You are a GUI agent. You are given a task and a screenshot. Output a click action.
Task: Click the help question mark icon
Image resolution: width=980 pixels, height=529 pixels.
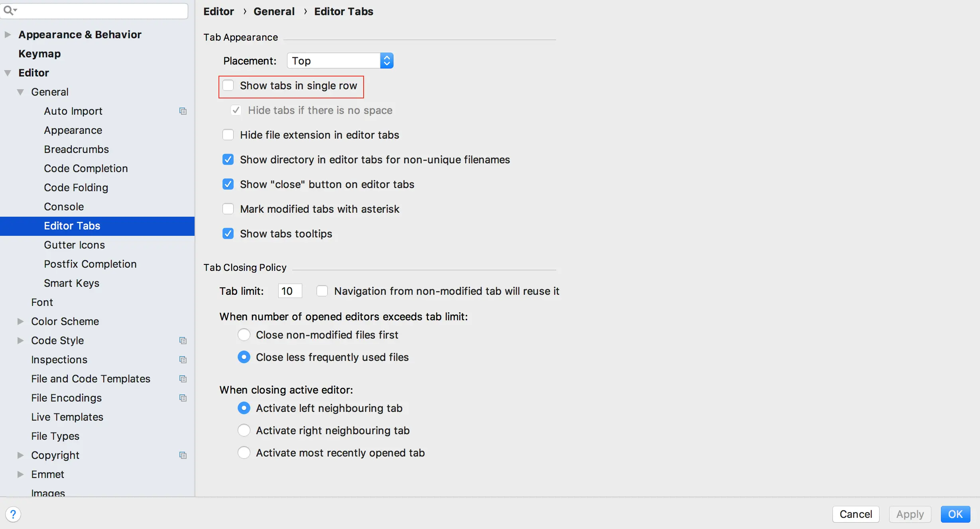[x=13, y=514]
